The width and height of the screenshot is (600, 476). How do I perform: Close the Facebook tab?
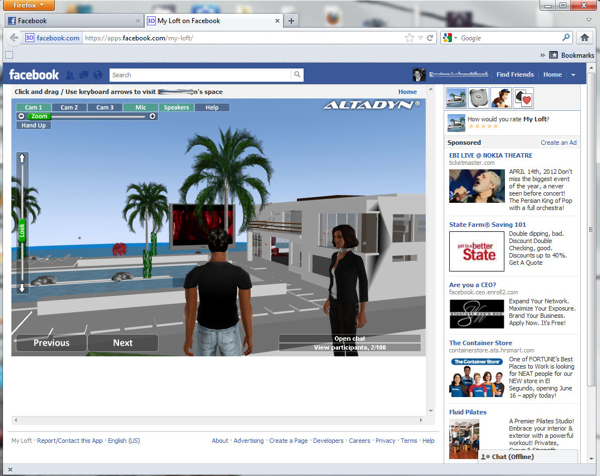point(138,21)
